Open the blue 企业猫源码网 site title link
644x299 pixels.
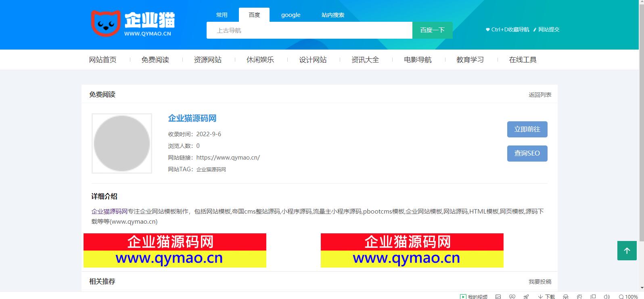pos(192,118)
